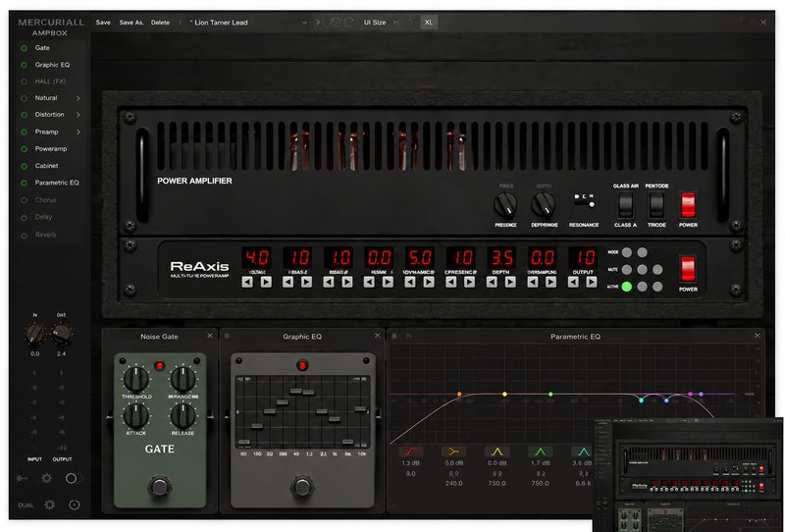This screenshot has width=785, height=532.
Task: Click the Gate pedal Attack knob
Action: (x=135, y=416)
